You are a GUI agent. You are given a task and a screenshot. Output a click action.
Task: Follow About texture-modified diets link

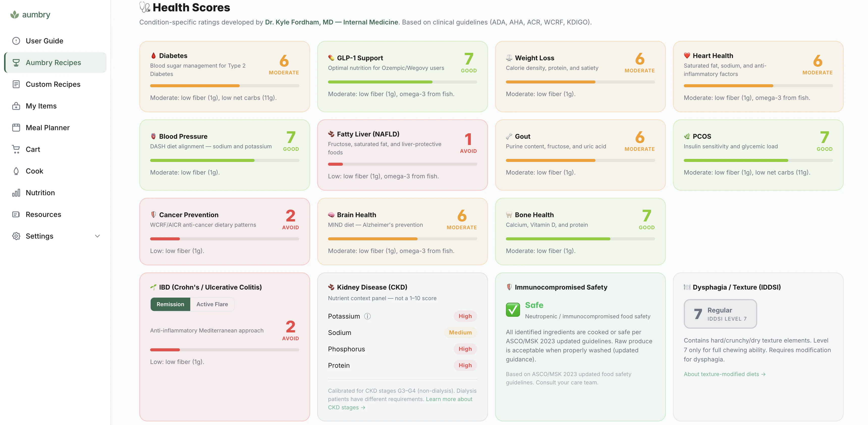click(x=724, y=374)
